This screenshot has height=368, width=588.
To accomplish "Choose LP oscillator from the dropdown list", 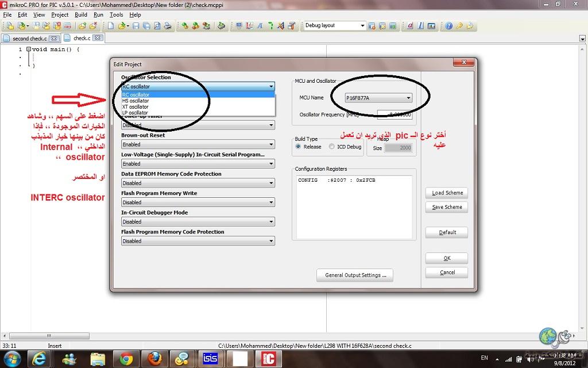I will tap(198, 113).
